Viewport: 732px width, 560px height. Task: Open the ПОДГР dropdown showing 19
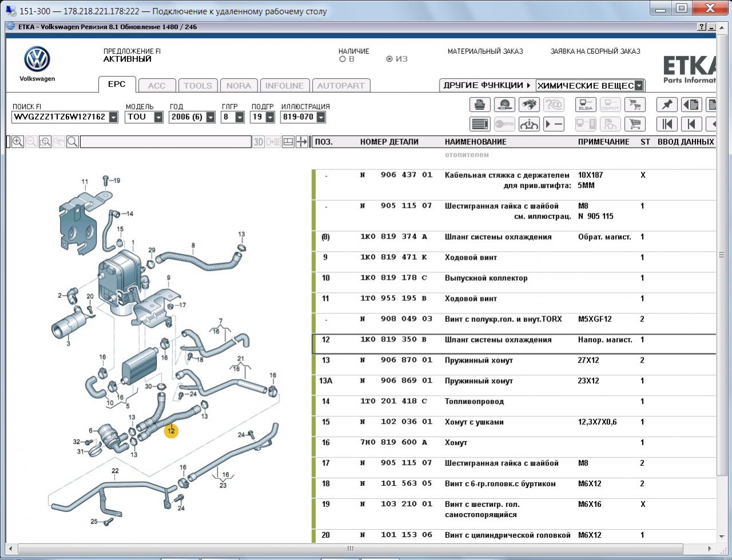[269, 117]
